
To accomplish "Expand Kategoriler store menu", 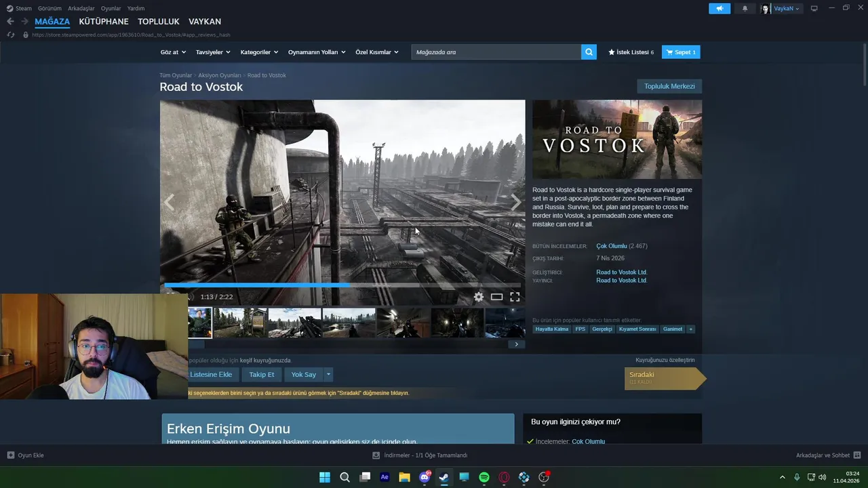I will coord(259,52).
